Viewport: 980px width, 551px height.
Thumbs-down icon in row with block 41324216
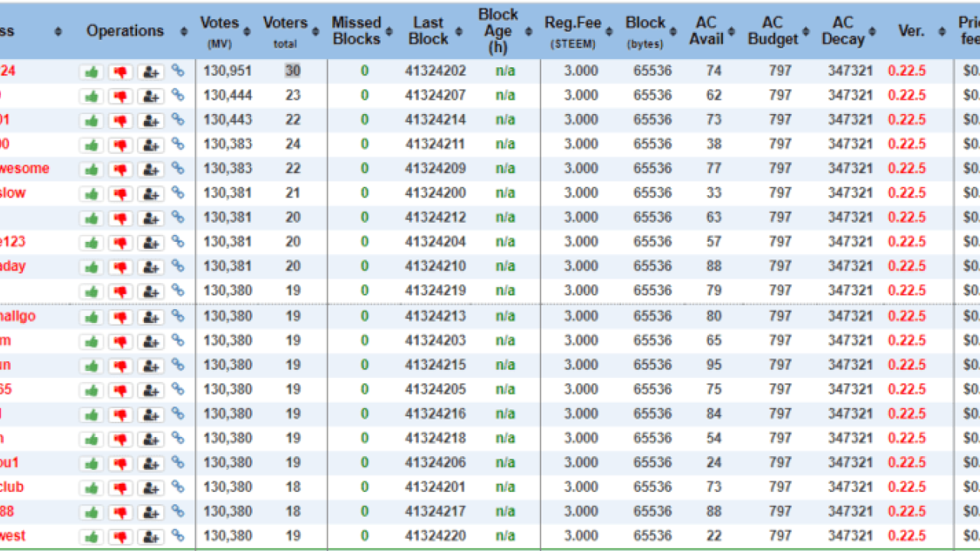tap(120, 416)
